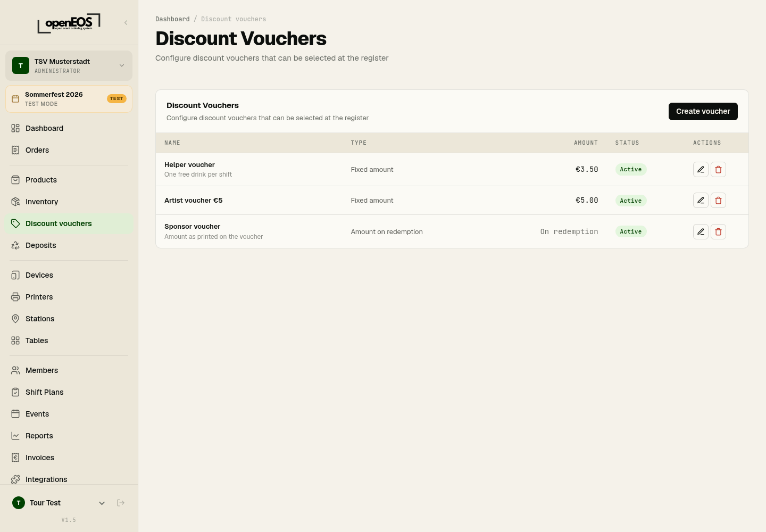The image size is (766, 532).
Task: Click the Integrations puzzle icon
Action: tap(15, 479)
